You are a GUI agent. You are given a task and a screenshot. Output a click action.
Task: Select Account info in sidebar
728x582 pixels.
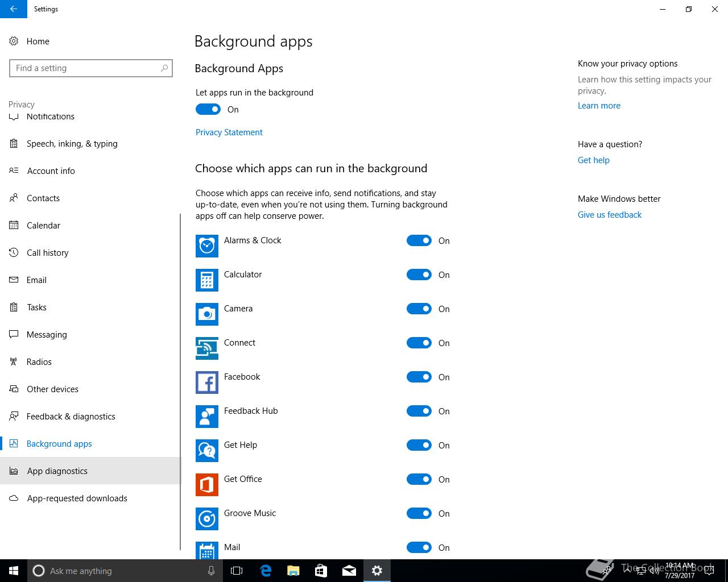coord(90,171)
